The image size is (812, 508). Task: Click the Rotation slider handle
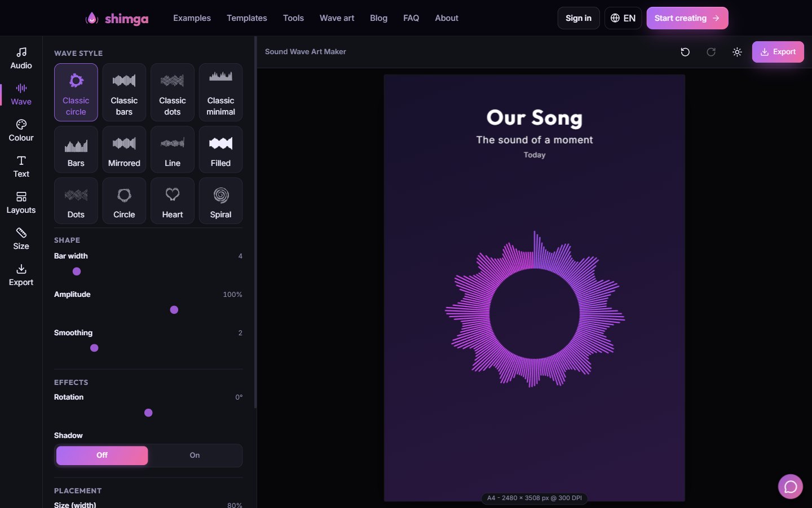[148, 413]
